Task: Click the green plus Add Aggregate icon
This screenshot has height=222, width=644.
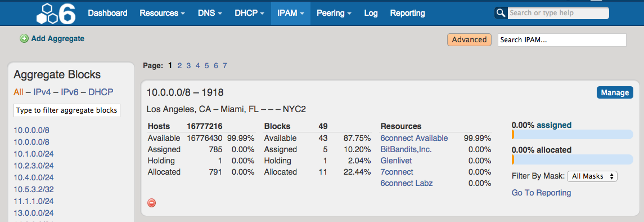Action: [x=24, y=39]
